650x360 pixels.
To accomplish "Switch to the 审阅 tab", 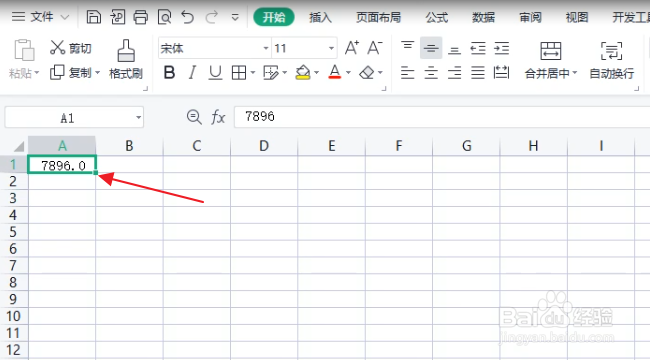I will [x=530, y=17].
